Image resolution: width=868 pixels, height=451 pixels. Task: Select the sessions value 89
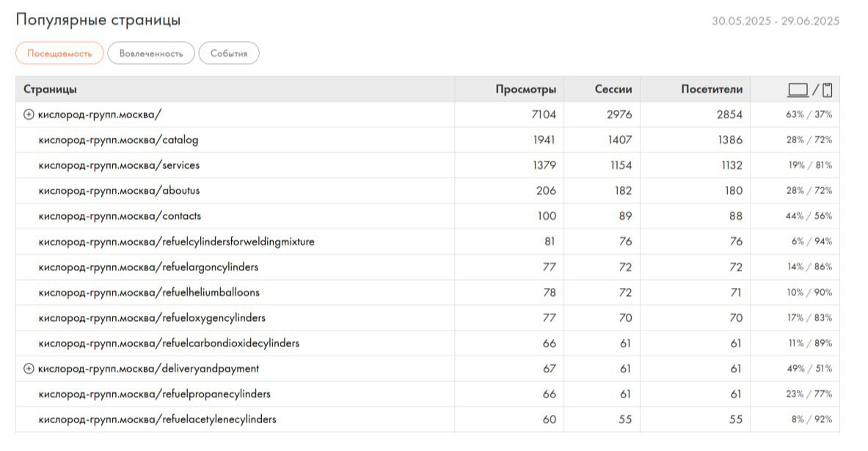click(x=626, y=217)
